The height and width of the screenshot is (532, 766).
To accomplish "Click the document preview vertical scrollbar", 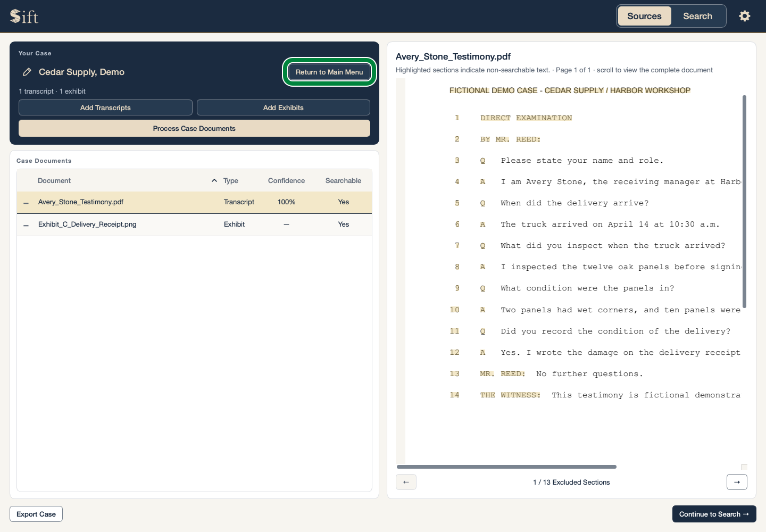I will click(744, 201).
